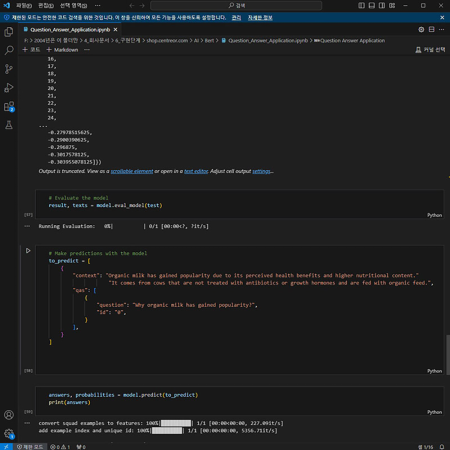Open the title bar overflow menu

[x=97, y=6]
